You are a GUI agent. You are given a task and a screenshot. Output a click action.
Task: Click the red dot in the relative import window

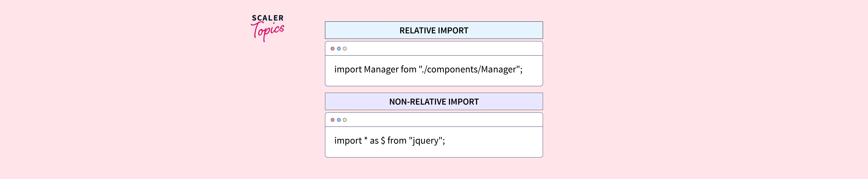click(333, 49)
